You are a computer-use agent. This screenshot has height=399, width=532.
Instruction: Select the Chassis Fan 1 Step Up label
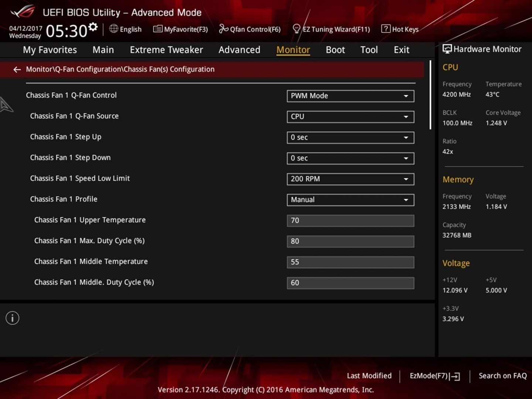coord(66,137)
